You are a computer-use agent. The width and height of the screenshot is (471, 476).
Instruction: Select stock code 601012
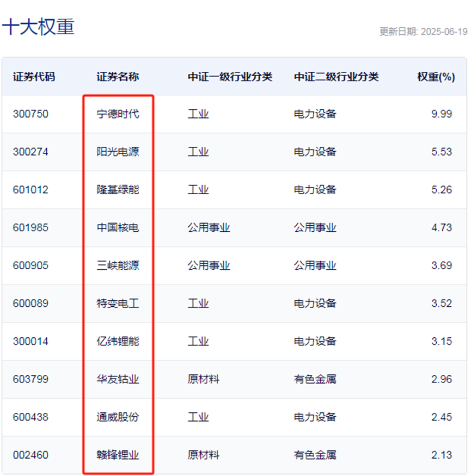[x=30, y=190]
